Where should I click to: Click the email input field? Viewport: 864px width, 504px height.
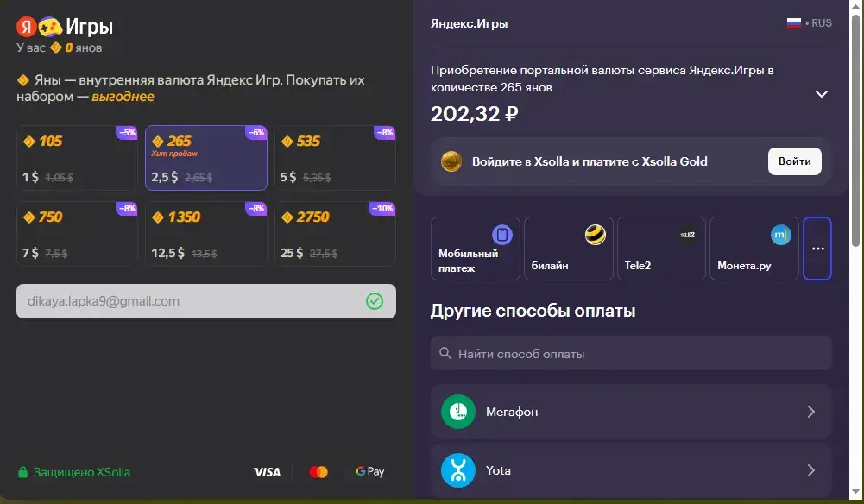206,301
